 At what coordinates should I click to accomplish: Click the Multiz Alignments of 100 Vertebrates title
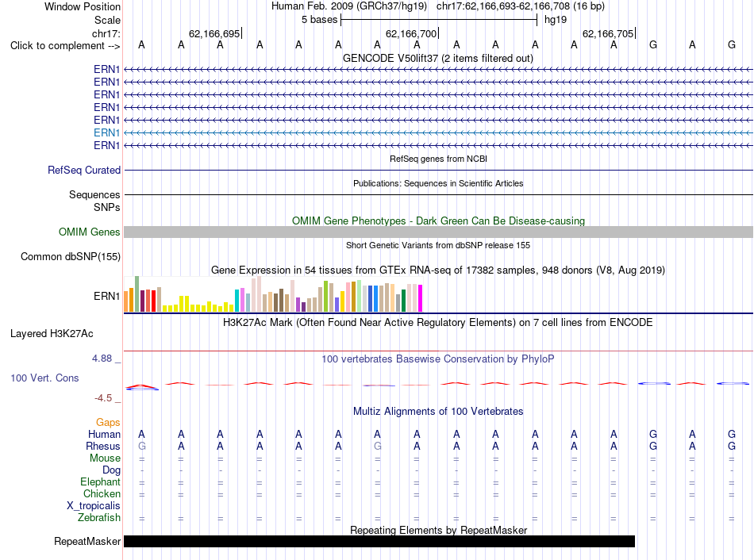tap(438, 412)
